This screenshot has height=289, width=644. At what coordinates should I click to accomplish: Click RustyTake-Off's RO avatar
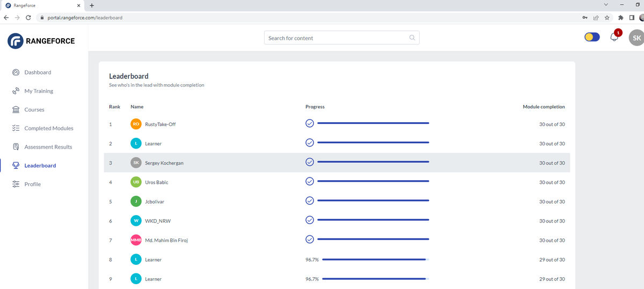136,124
